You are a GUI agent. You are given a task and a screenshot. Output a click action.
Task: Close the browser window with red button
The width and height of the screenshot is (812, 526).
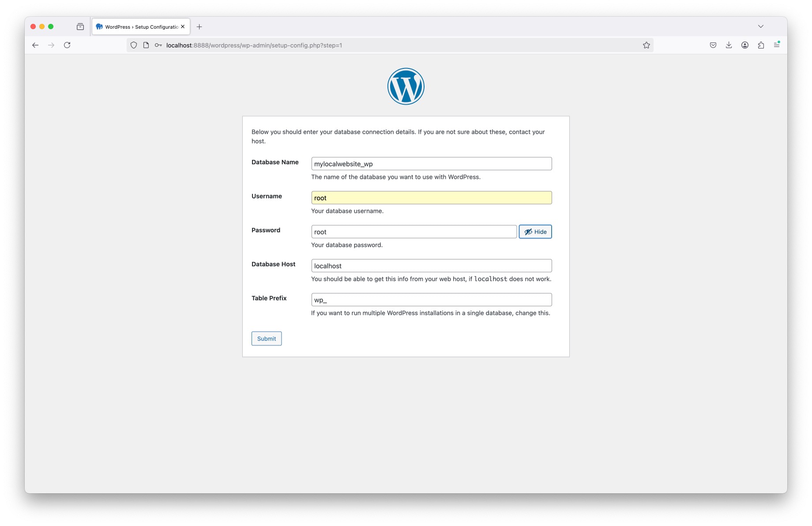tap(33, 26)
